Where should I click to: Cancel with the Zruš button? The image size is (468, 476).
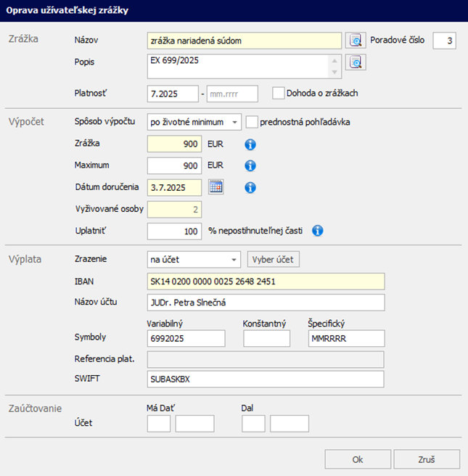427,459
